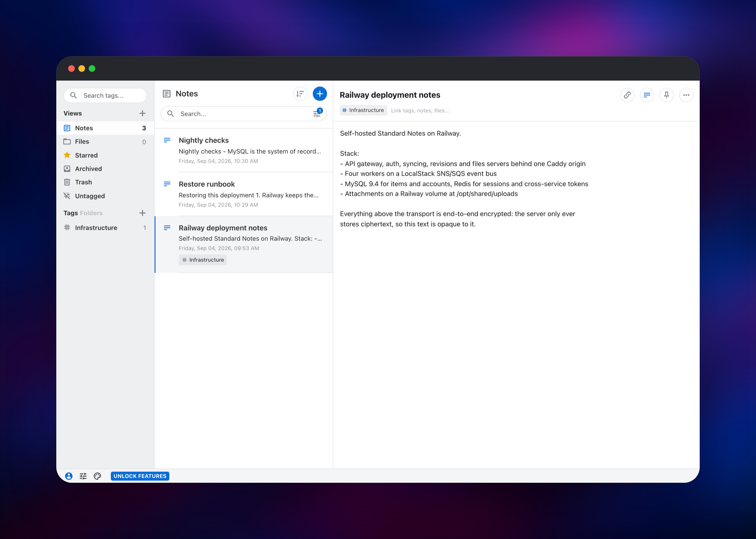Open the Nightly checks note
This screenshot has height=539, width=756.
coord(244,150)
